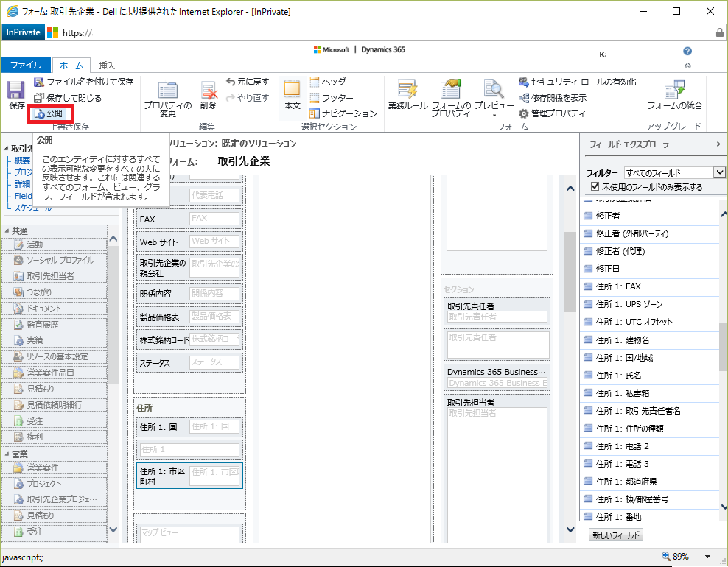Click the InPrivate badge in address bar
The width and height of the screenshot is (728, 567).
click(x=24, y=32)
